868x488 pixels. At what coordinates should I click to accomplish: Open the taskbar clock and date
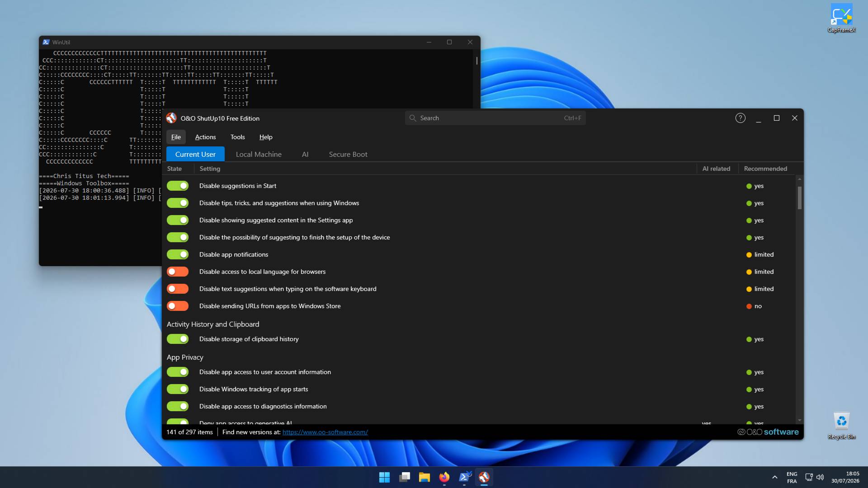point(845,477)
